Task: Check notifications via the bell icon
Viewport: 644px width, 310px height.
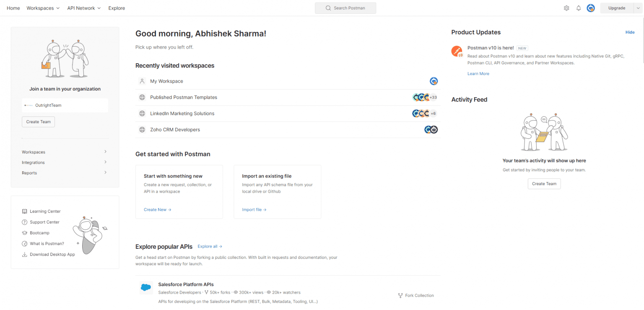Action: pyautogui.click(x=579, y=8)
